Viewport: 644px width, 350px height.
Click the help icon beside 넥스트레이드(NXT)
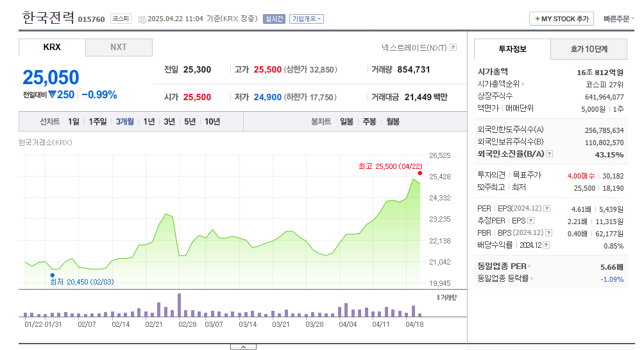pyautogui.click(x=453, y=48)
